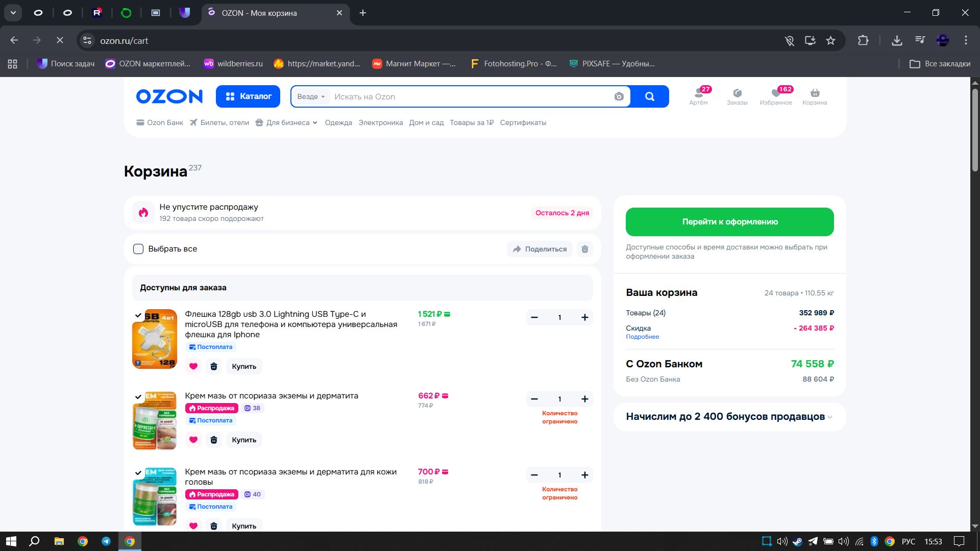The image size is (980, 551).
Task: Click the green Перейти к оформлению button
Action: 729,222
